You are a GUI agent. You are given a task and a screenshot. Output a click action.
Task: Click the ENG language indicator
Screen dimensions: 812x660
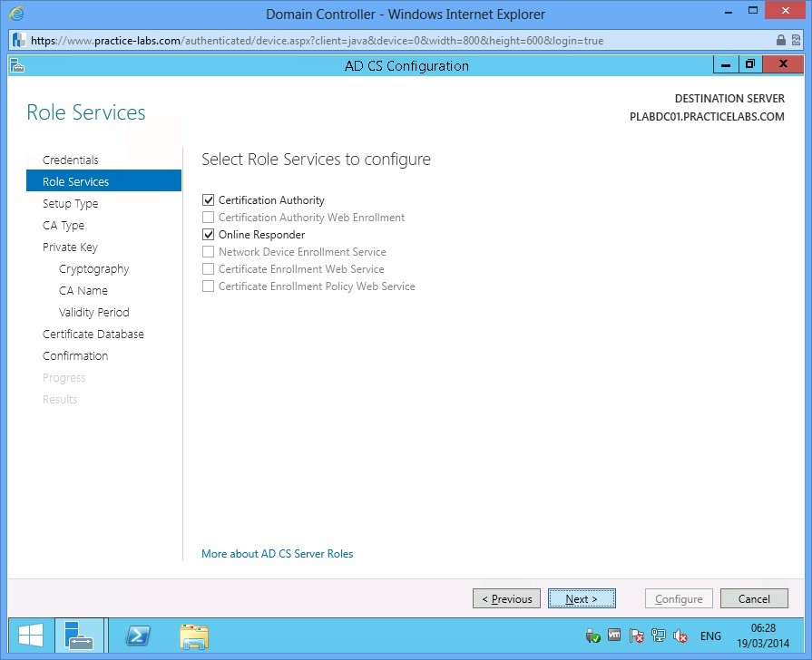click(710, 636)
